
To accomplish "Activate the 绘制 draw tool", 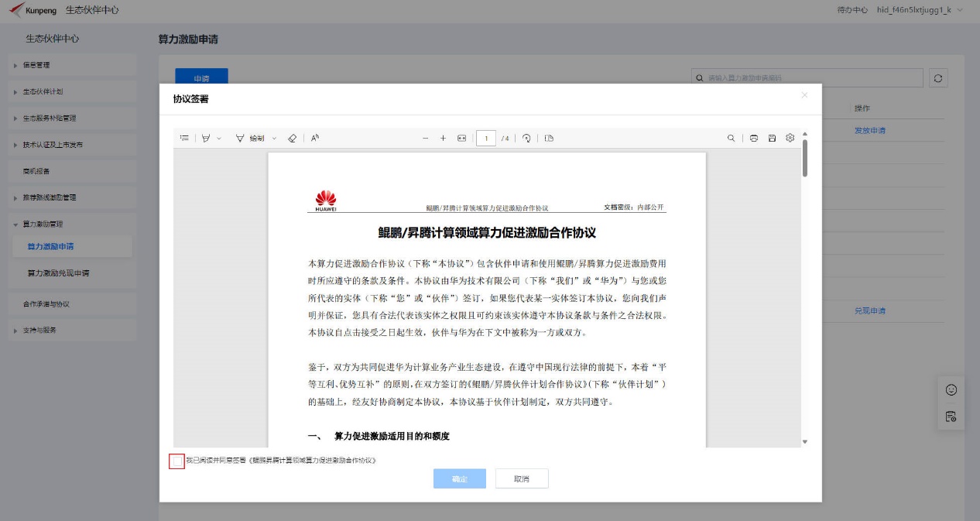I will pyautogui.click(x=251, y=138).
